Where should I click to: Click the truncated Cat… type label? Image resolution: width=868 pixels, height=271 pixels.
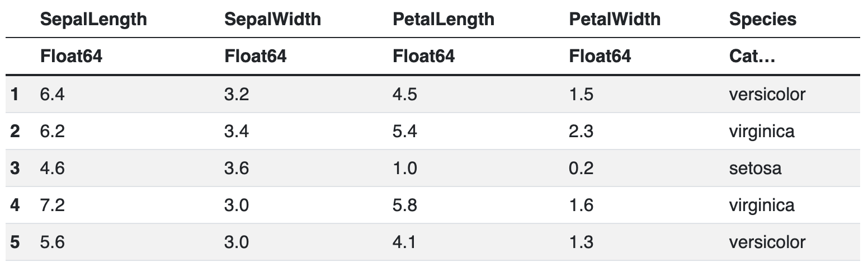pos(752,56)
